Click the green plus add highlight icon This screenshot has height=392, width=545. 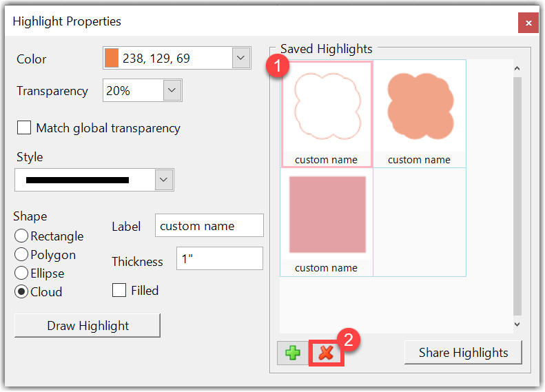pos(293,353)
